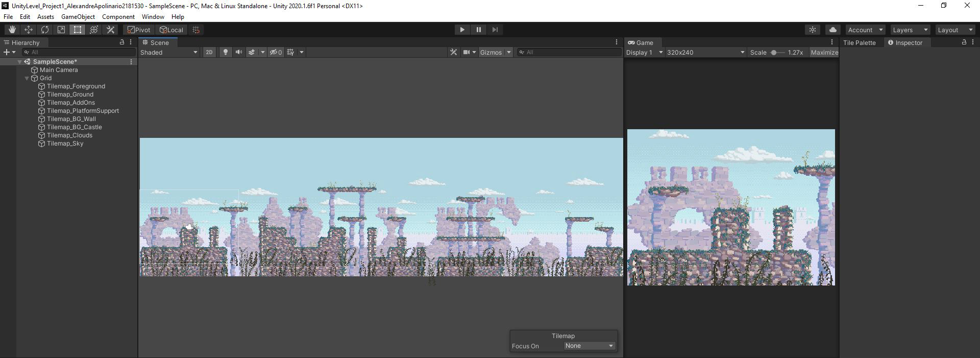
Task: Select the Transform tool
Action: [94, 30]
